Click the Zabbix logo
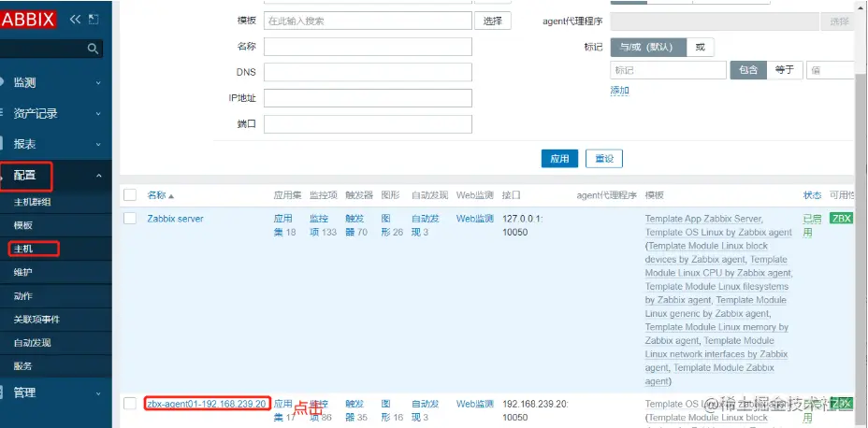Image resolution: width=868 pixels, height=428 pixels. tap(28, 20)
